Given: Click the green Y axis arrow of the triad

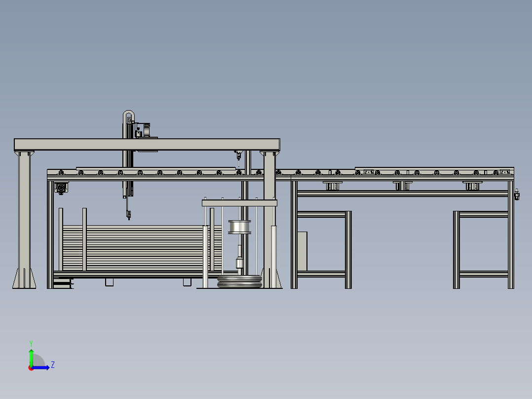Looking at the screenshot, I should tap(31, 357).
